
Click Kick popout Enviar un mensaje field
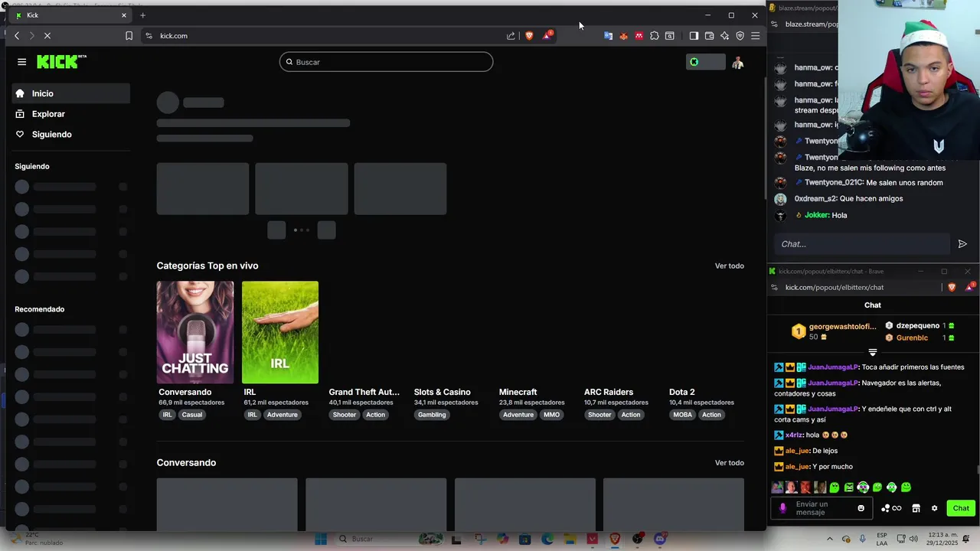(x=822, y=508)
